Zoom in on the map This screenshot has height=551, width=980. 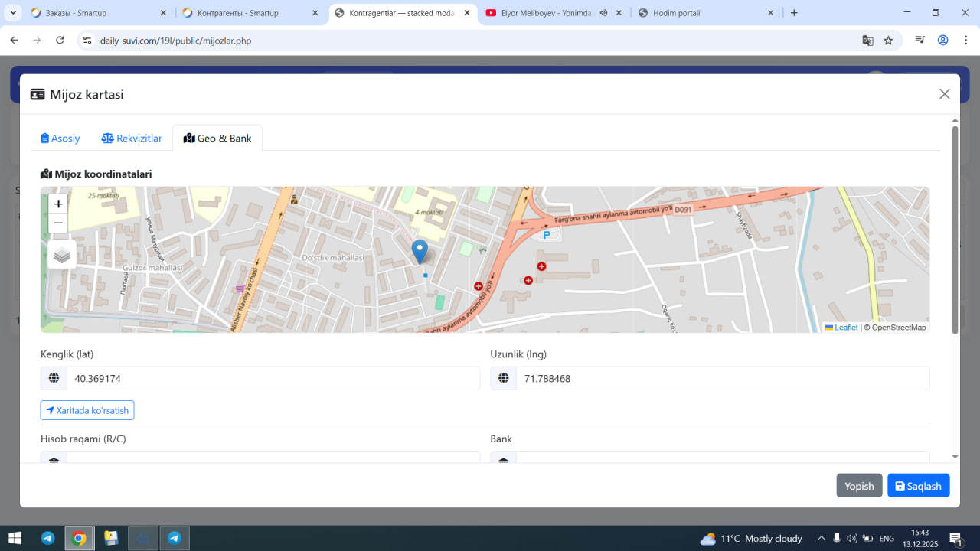tap(58, 204)
